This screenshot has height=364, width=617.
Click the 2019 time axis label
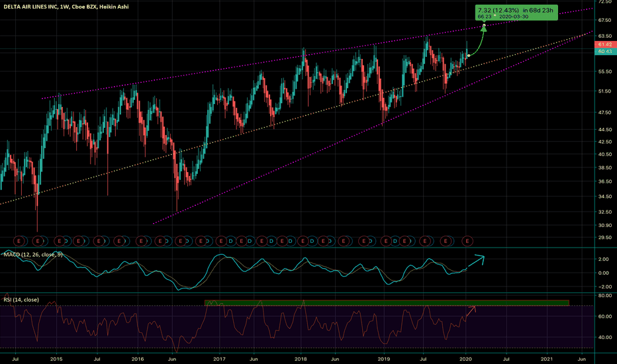pos(384,359)
